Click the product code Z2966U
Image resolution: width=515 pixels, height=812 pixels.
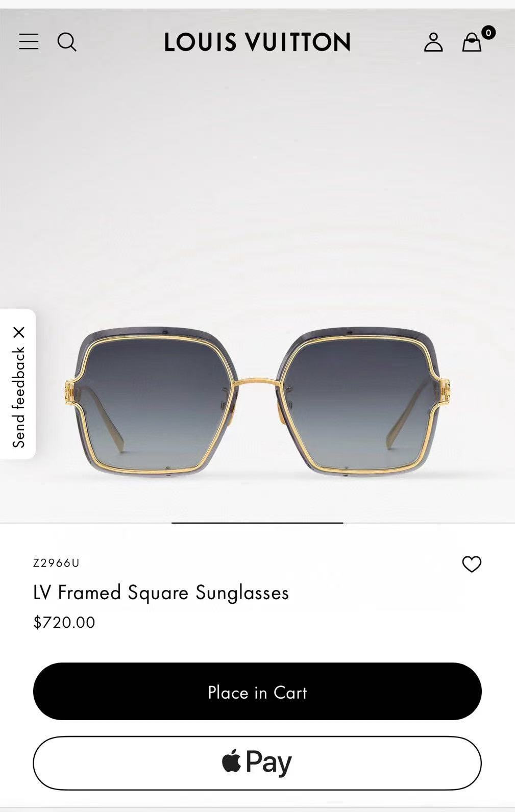56,563
